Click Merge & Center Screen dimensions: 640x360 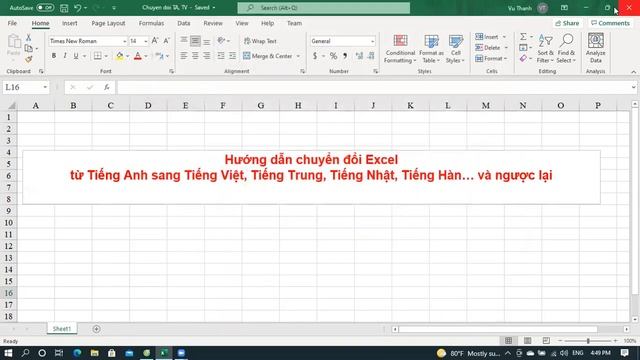pos(268,56)
